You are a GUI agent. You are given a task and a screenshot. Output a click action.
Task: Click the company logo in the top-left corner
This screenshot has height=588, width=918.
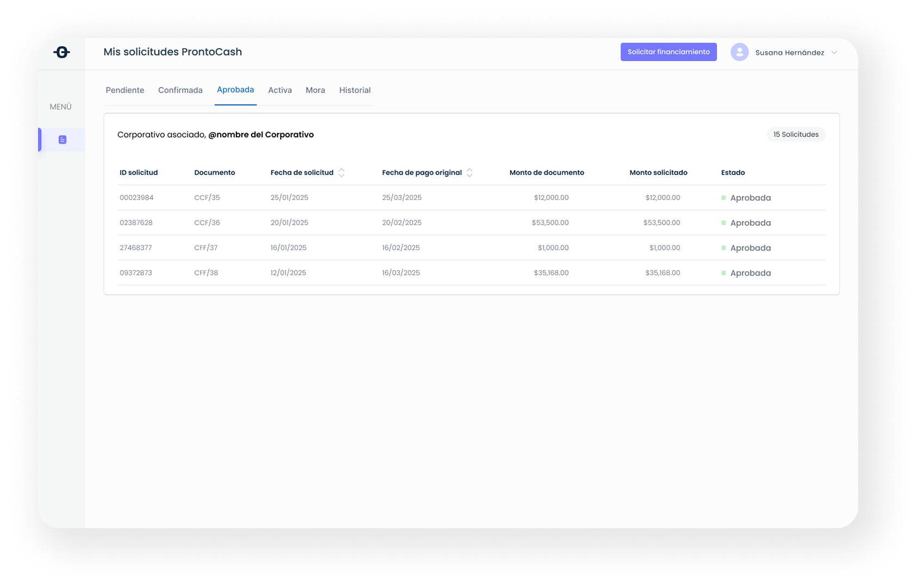point(61,52)
